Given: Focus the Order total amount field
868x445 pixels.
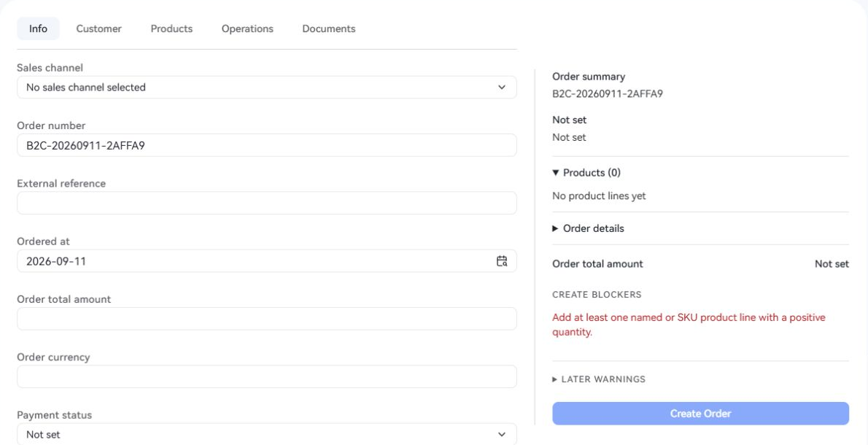Looking at the screenshot, I should click(267, 319).
